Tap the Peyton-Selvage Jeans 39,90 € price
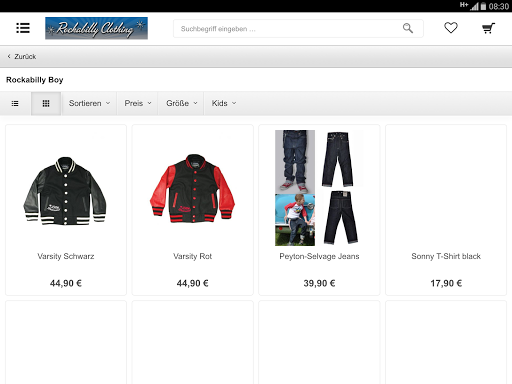Viewport: 512px width, 384px height. pos(319,283)
